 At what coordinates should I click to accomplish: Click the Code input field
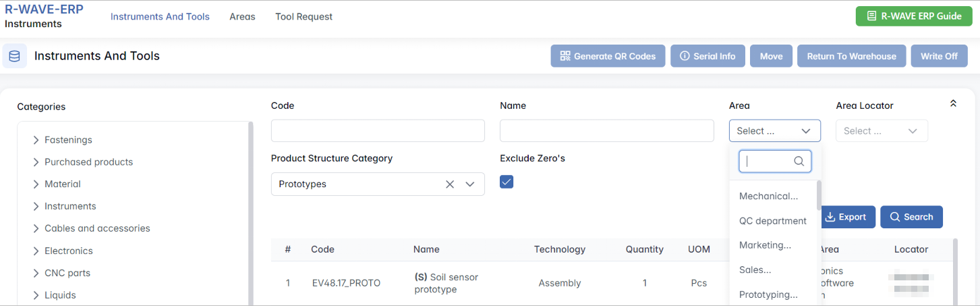pos(378,131)
